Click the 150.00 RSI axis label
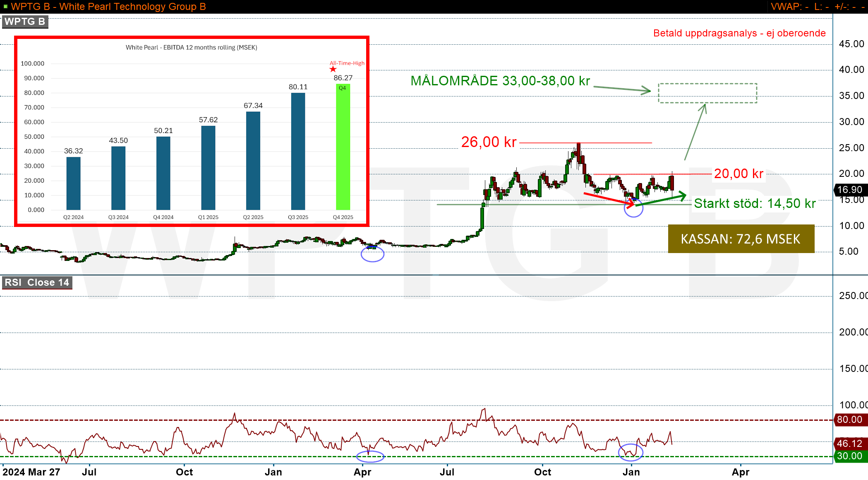Viewport: 868px width, 480px height. tap(853, 369)
